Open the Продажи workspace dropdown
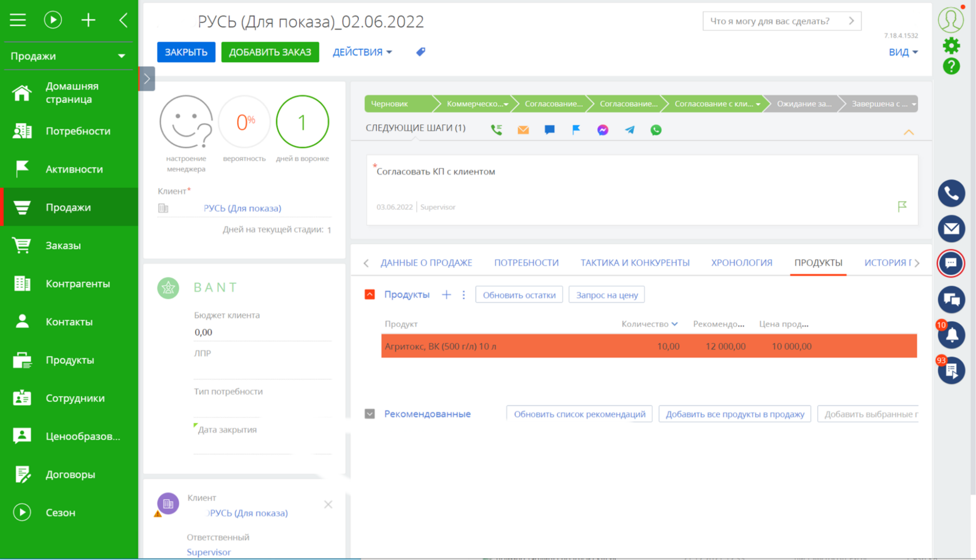The width and height of the screenshot is (976, 560). [x=69, y=56]
